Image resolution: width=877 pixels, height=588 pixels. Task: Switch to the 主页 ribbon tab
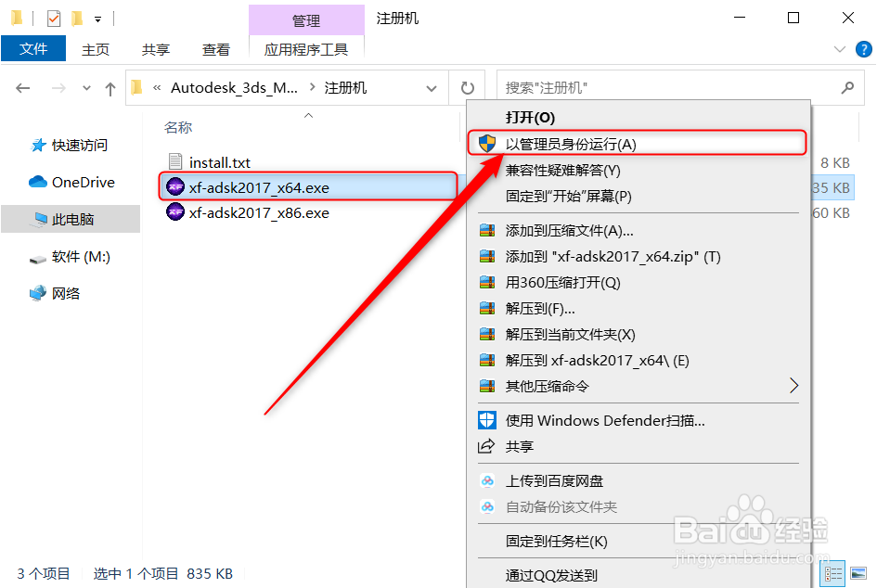tap(96, 49)
